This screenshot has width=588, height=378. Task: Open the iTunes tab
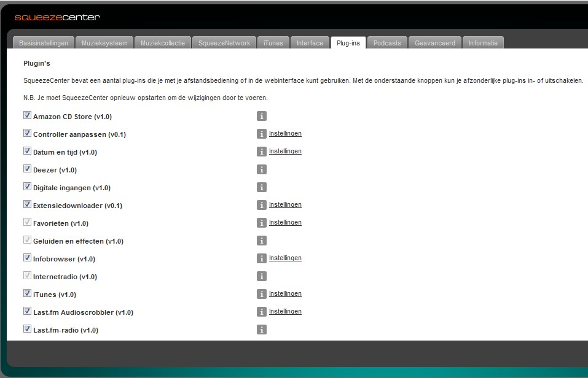pyautogui.click(x=273, y=43)
